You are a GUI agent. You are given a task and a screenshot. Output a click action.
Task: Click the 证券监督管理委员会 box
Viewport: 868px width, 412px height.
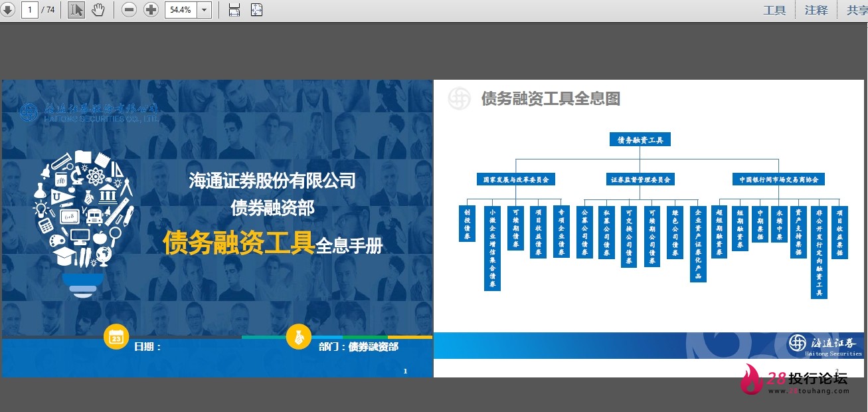640,179
